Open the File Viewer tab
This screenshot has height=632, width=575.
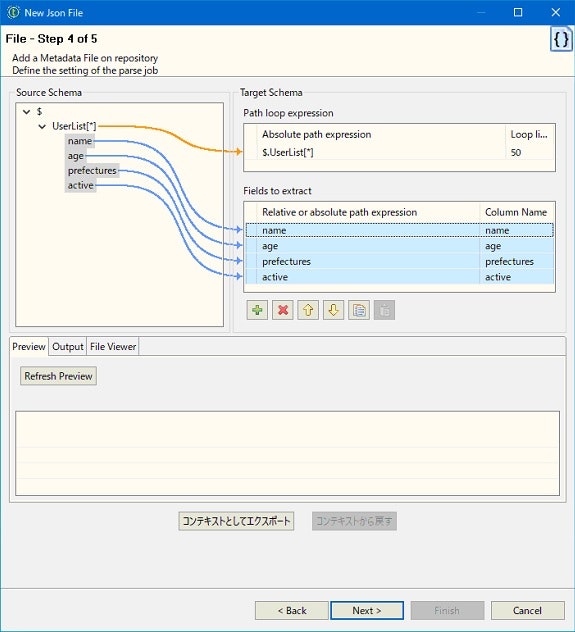coord(113,347)
